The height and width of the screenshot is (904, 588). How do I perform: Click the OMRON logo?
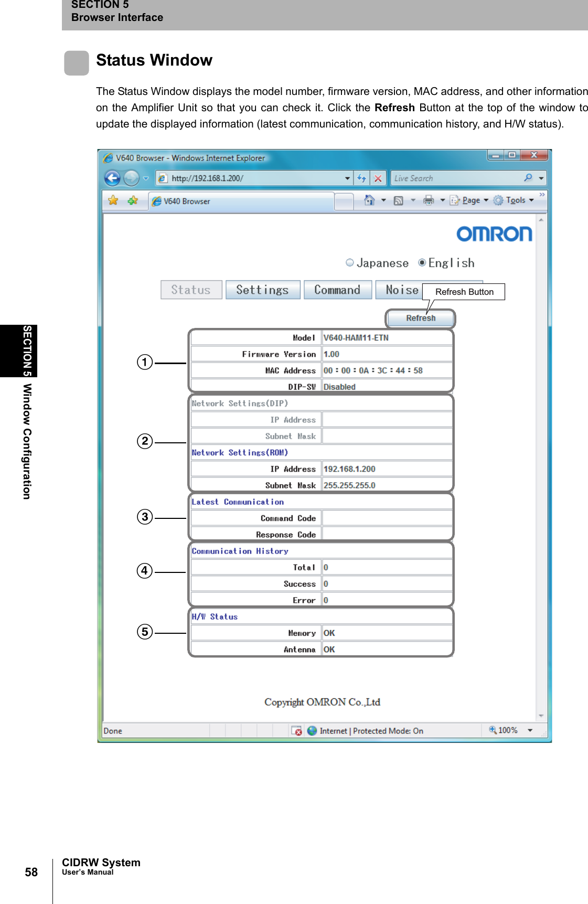pyautogui.click(x=494, y=234)
